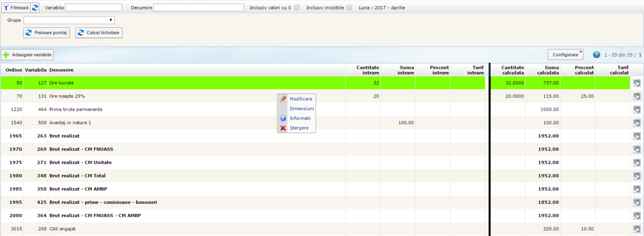Open row actions icon for Ore lucrate
The image size is (644, 236).
click(636, 83)
